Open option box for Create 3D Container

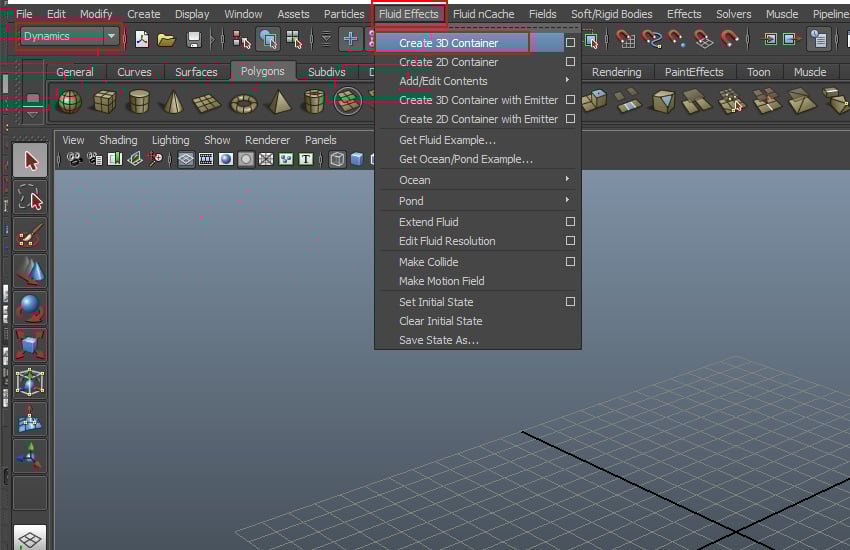[570, 43]
